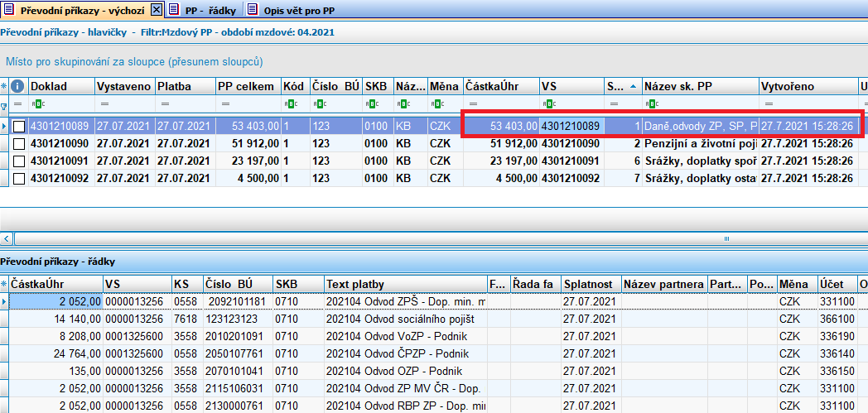Sort řádky grid by Splatnost header
This screenshot has height=413, width=868.
[591, 284]
